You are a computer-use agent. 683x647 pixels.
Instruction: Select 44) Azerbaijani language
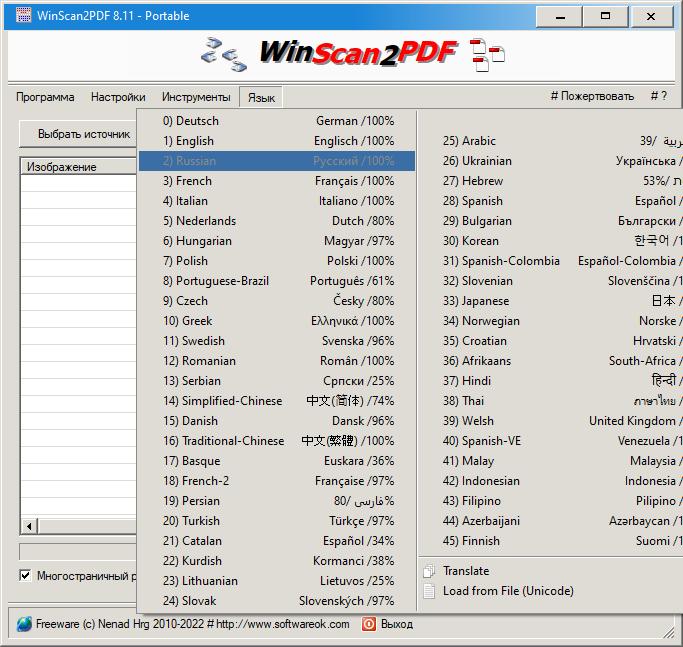(551, 521)
